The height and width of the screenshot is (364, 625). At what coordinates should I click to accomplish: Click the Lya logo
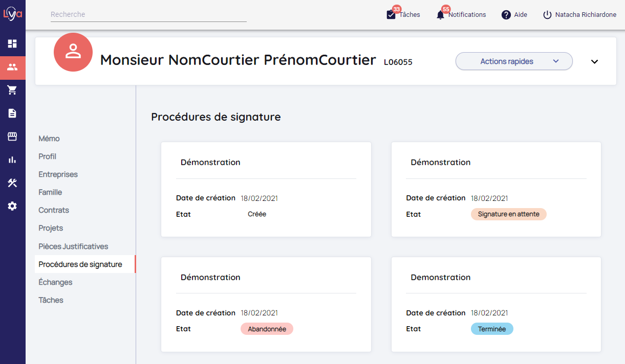coord(13,14)
